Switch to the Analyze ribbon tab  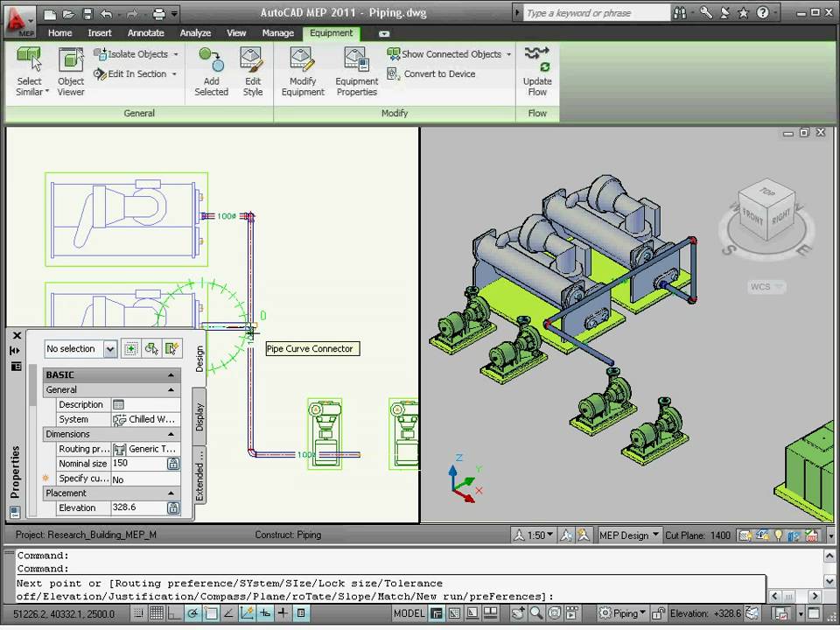195,33
